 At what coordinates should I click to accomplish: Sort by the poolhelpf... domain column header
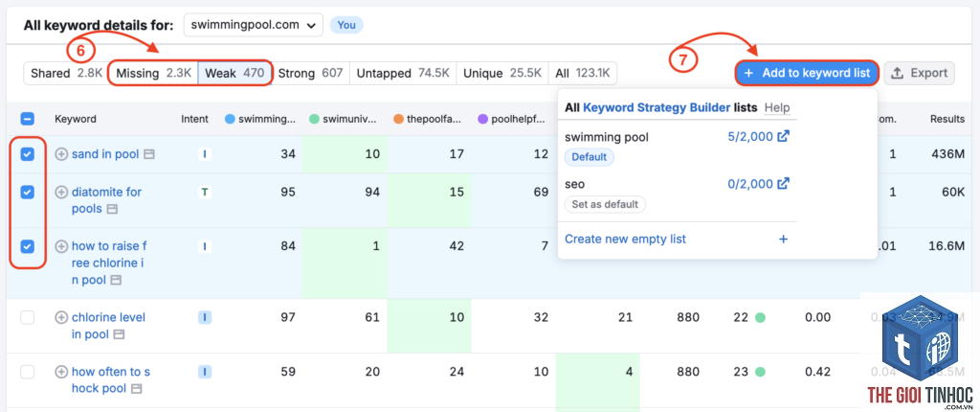click(x=513, y=119)
